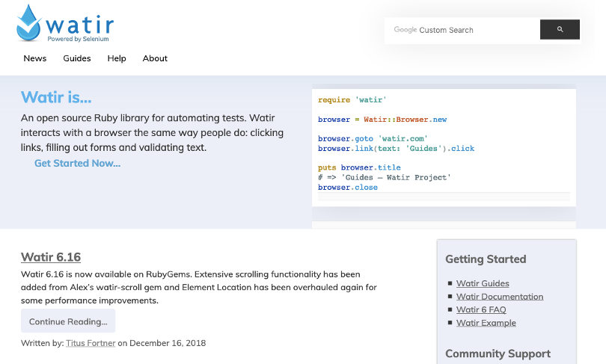Viewport: 606px width, 364px height.
Task: Click the Community Support sidebar heading
Action: tap(498, 354)
